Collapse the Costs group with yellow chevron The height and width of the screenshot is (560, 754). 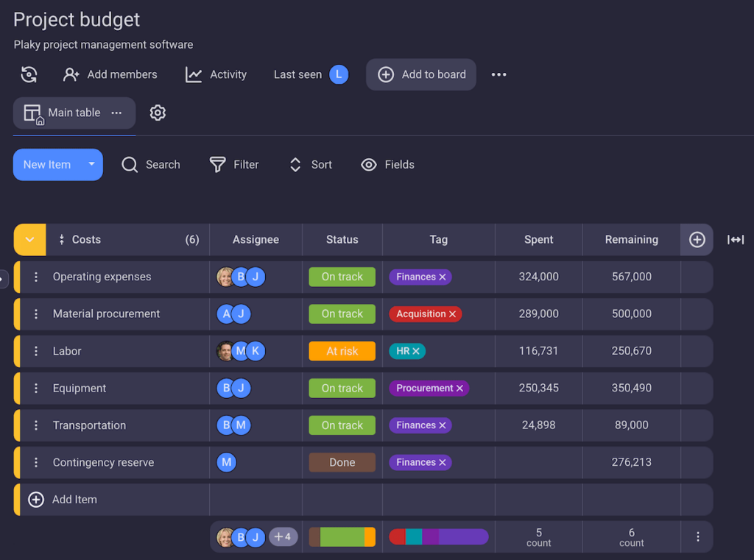point(30,240)
